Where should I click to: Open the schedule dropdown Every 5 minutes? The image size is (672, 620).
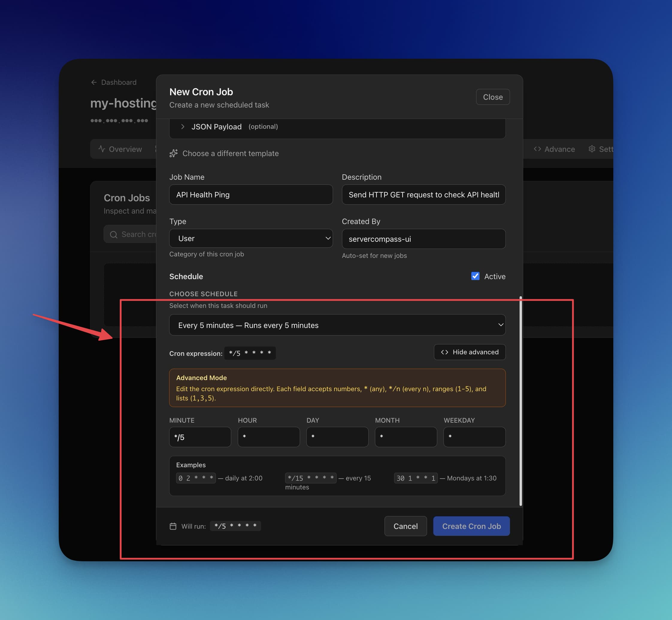(337, 325)
